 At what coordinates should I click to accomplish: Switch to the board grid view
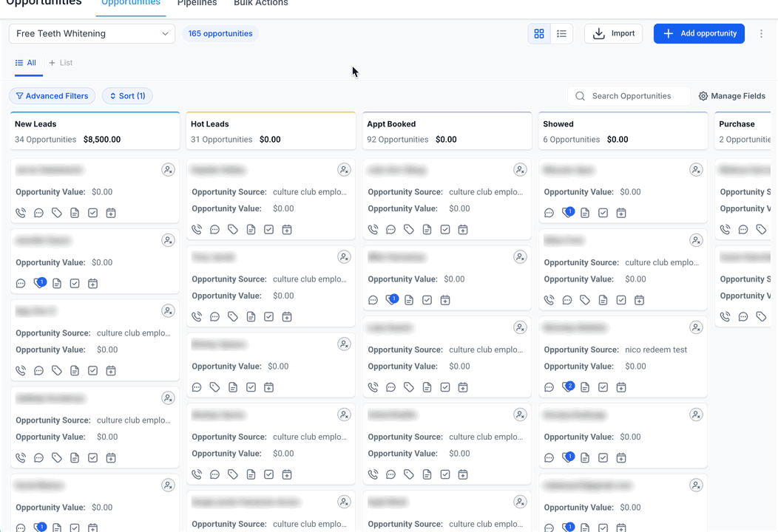pos(539,34)
